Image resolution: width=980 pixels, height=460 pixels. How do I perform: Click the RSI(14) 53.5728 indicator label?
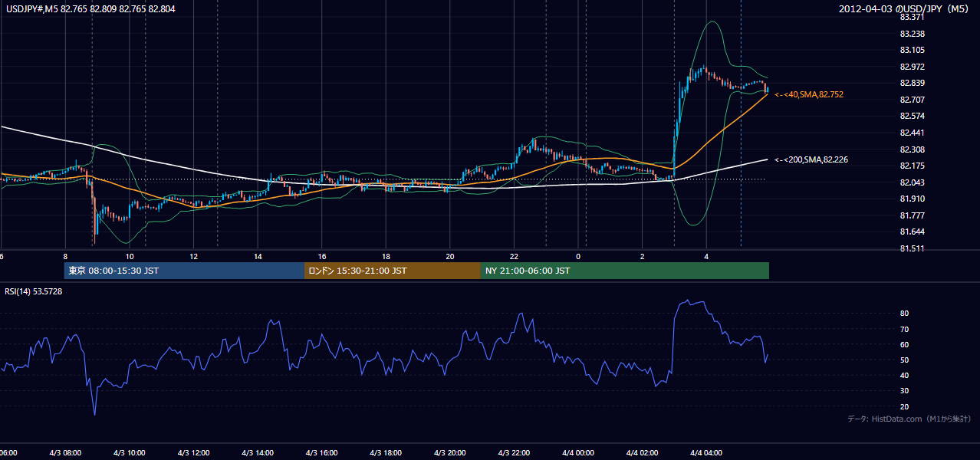34,291
